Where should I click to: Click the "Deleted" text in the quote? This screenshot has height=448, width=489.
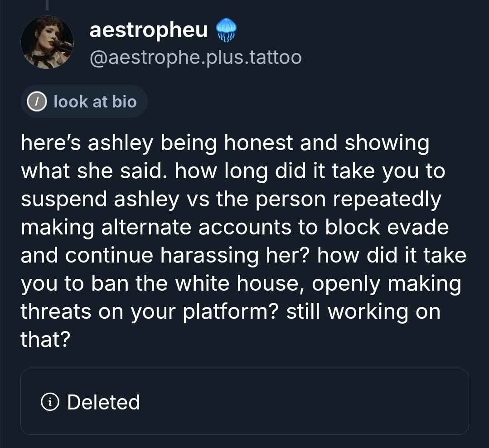pos(103,402)
